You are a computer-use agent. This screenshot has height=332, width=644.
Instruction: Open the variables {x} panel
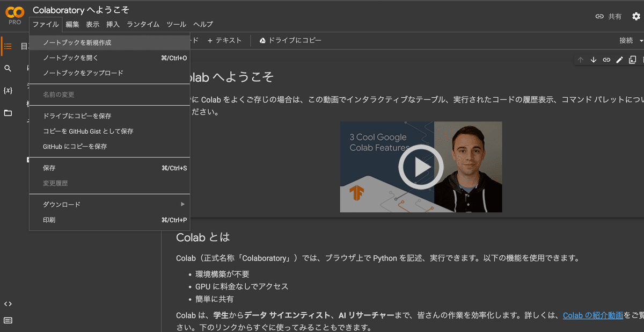pyautogui.click(x=8, y=90)
